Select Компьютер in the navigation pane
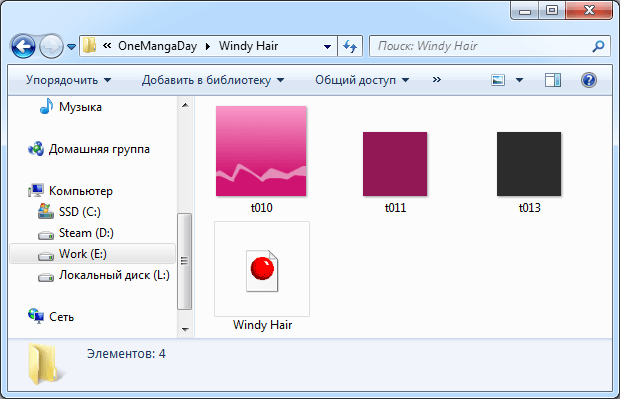This screenshot has width=620, height=399. pos(81,191)
